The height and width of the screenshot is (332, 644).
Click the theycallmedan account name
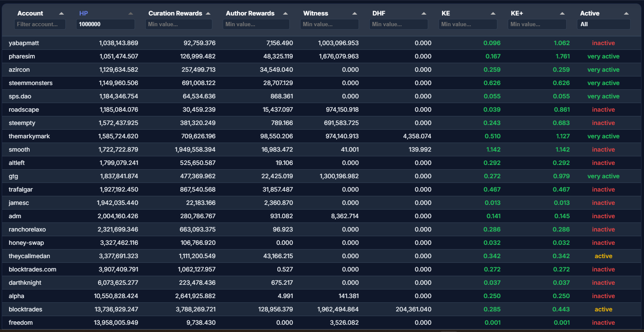pyautogui.click(x=29, y=256)
